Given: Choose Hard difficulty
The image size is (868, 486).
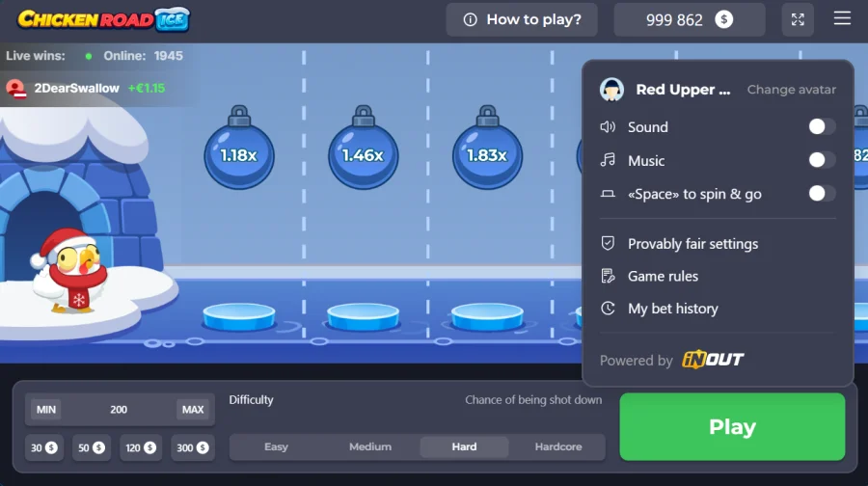Looking at the screenshot, I should coord(464,446).
